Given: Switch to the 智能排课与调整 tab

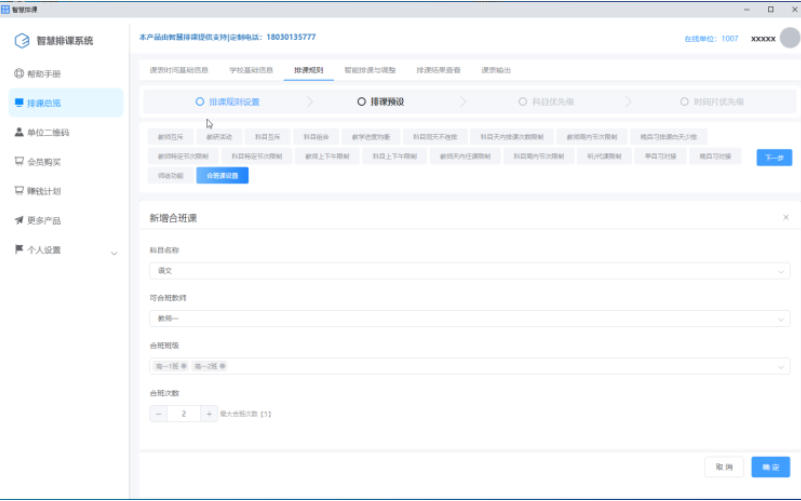Looking at the screenshot, I should pyautogui.click(x=369, y=71).
